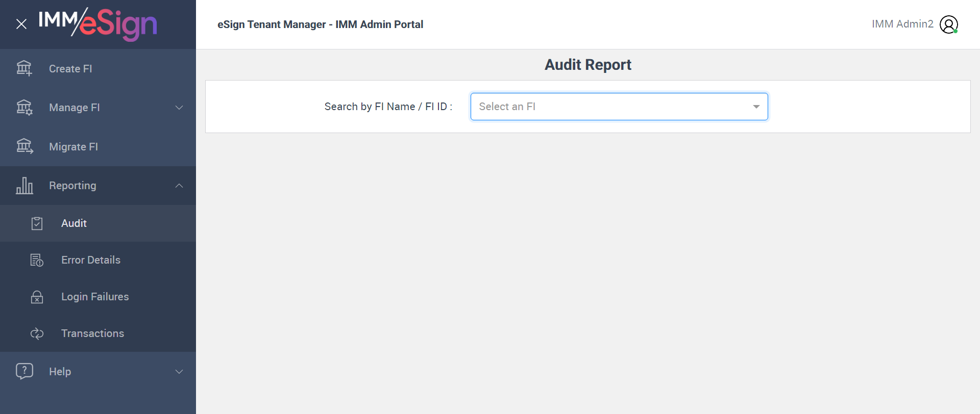Click the Migrate FI arrow-bank icon
980x414 pixels.
(x=24, y=146)
